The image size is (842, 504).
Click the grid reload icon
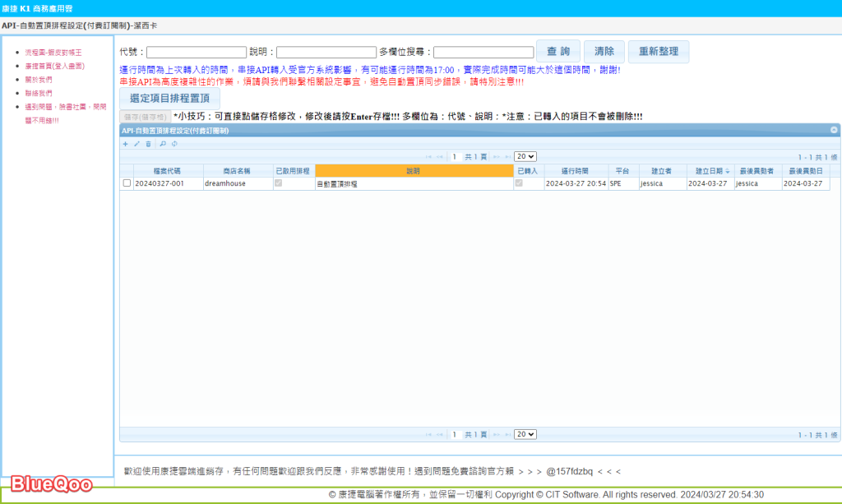(x=173, y=144)
